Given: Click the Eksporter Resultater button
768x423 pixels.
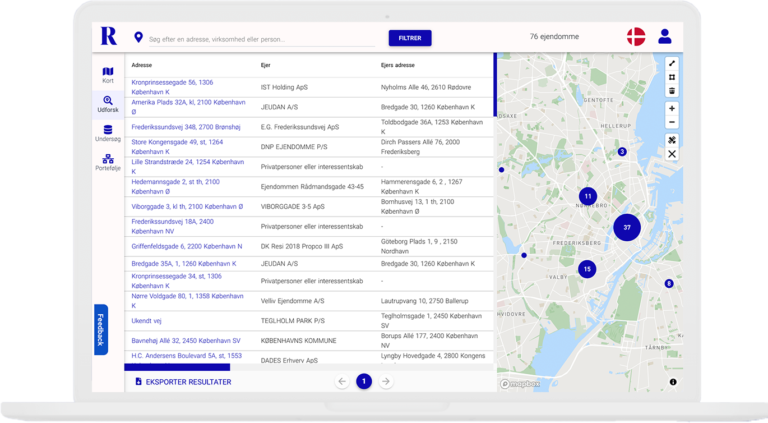Looking at the screenshot, I should 183,382.
